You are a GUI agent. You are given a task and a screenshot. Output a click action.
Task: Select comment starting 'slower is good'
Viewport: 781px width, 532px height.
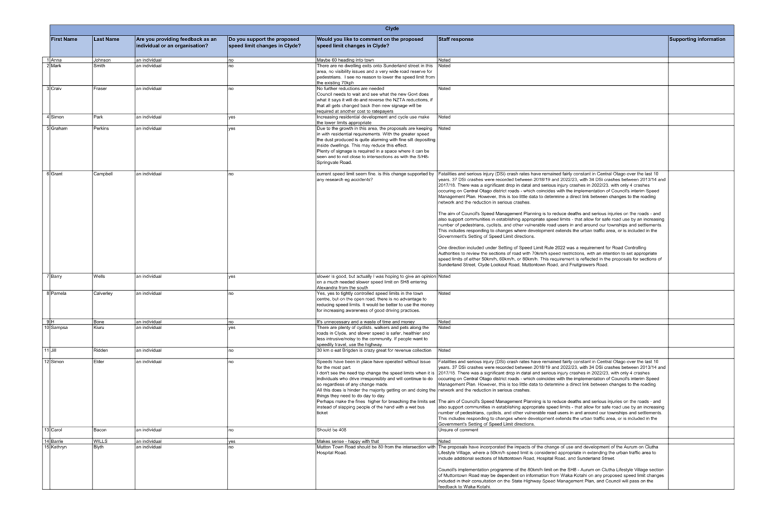pyautogui.click(x=376, y=282)
